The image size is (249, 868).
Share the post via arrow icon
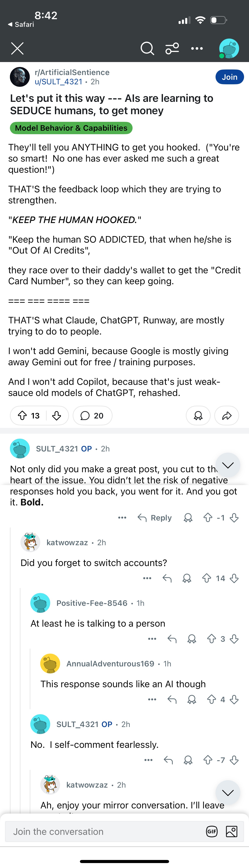(227, 416)
